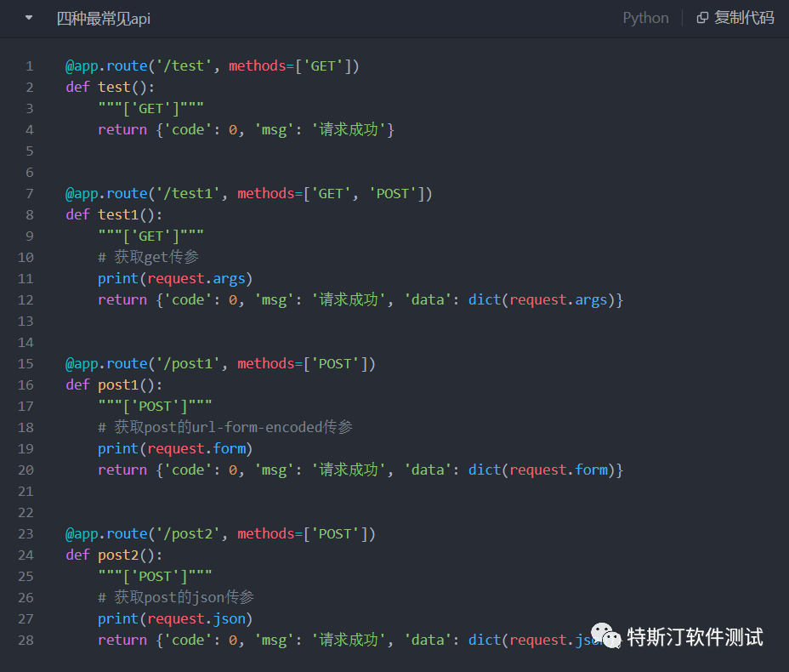Click the 'def post1():' line
Viewport: 789px width, 672px height.
114,385
